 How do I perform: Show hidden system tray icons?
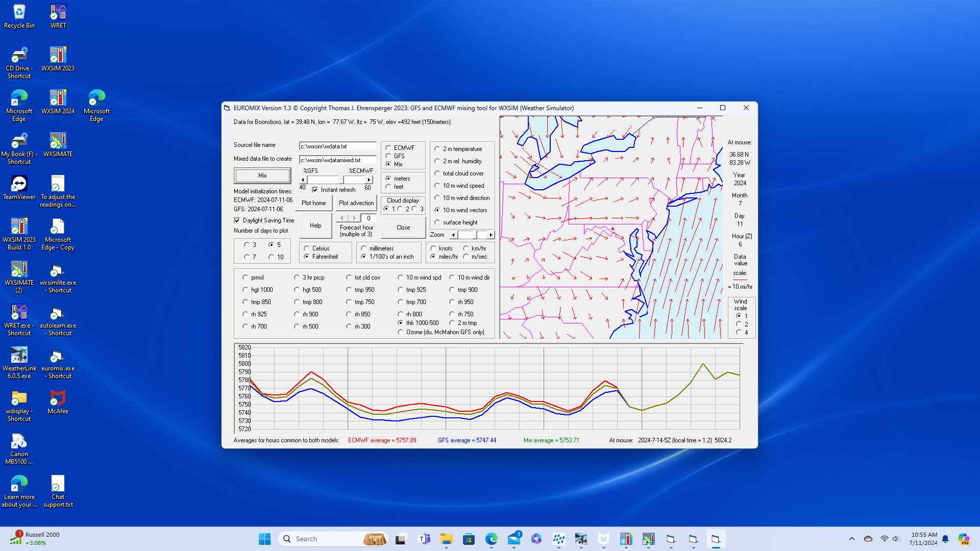(x=851, y=539)
